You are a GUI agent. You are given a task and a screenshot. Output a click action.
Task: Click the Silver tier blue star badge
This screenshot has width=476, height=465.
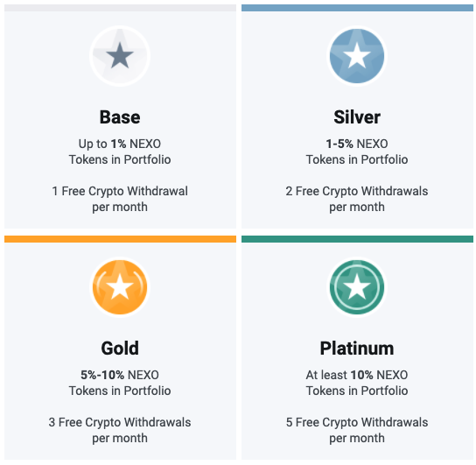[357, 56]
